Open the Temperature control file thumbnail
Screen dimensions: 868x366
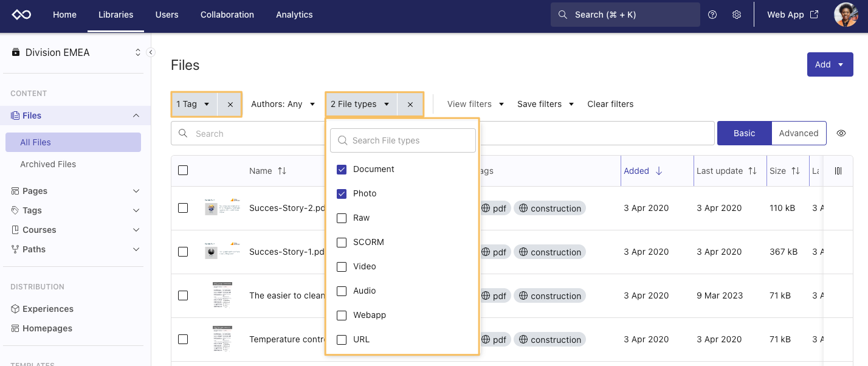pos(222,339)
